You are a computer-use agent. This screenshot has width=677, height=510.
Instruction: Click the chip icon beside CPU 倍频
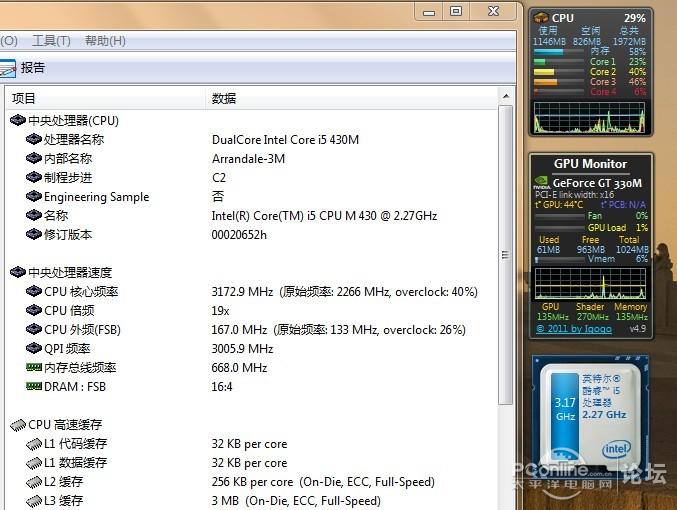click(x=33, y=310)
